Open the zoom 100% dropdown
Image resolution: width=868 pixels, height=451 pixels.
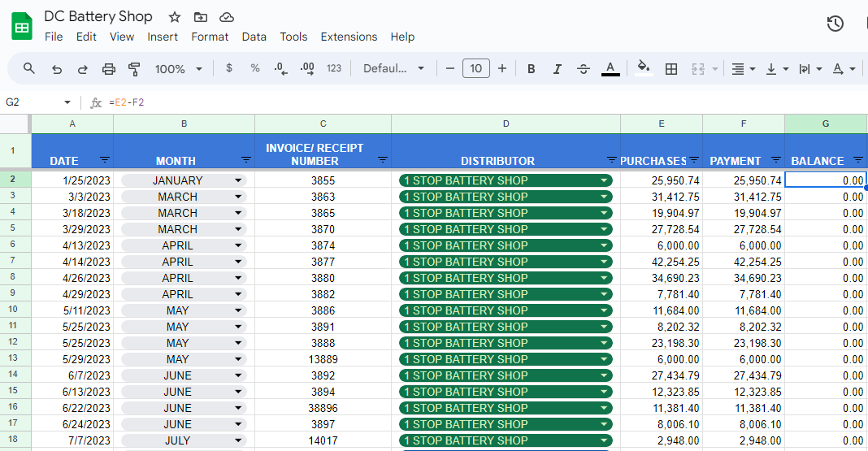pyautogui.click(x=178, y=68)
